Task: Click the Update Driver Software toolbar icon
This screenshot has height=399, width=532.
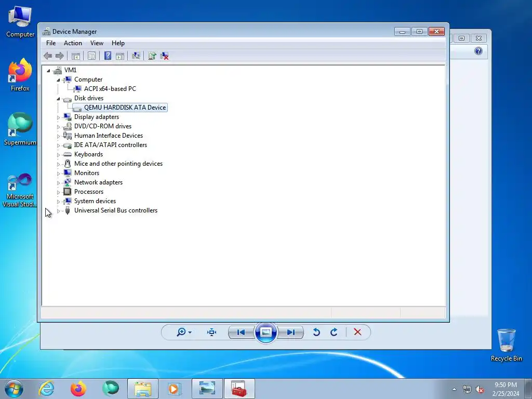Action: [x=152, y=56]
